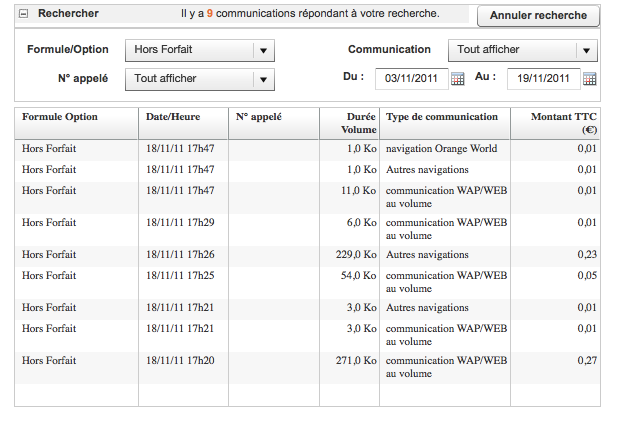Select the navigation Orange World row
This screenshot has height=427, width=634.
(441, 149)
